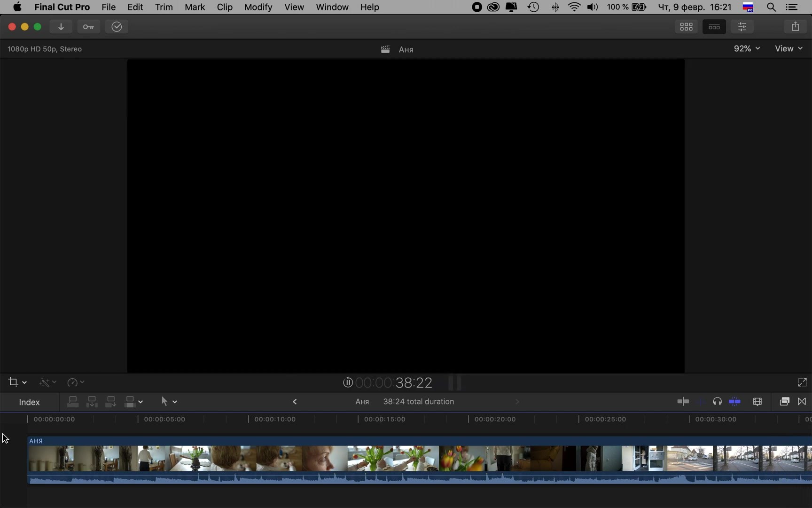Toggle the Inspector panel visibility
Screen dimensions: 812x508
[x=742, y=27]
